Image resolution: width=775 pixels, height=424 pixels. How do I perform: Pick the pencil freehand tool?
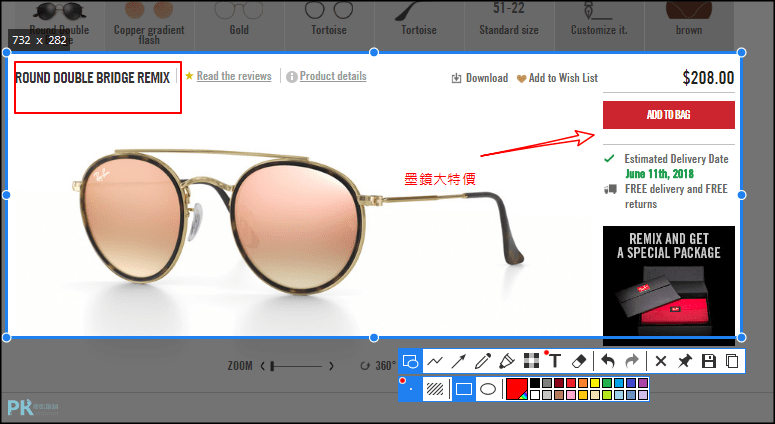(x=482, y=361)
